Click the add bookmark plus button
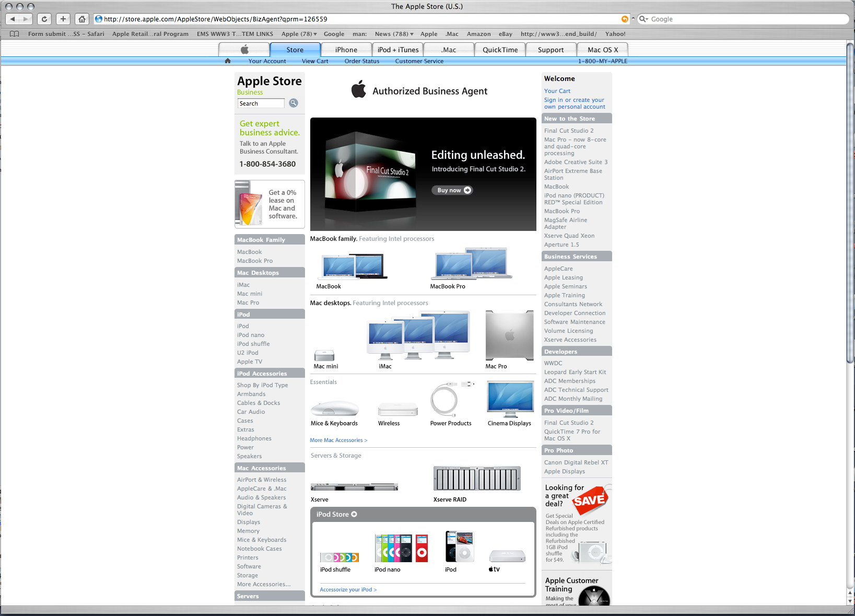This screenshot has height=616, width=855. pyautogui.click(x=63, y=19)
